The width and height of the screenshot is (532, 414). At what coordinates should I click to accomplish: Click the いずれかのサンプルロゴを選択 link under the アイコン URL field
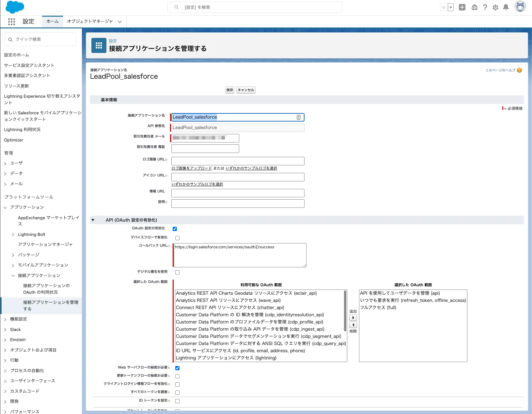197,184
